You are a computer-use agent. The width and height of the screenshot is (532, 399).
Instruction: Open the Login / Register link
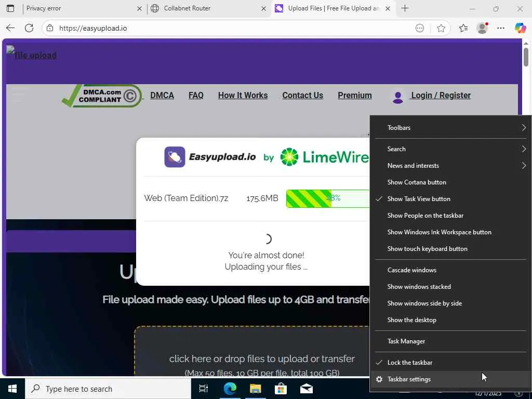click(x=441, y=96)
